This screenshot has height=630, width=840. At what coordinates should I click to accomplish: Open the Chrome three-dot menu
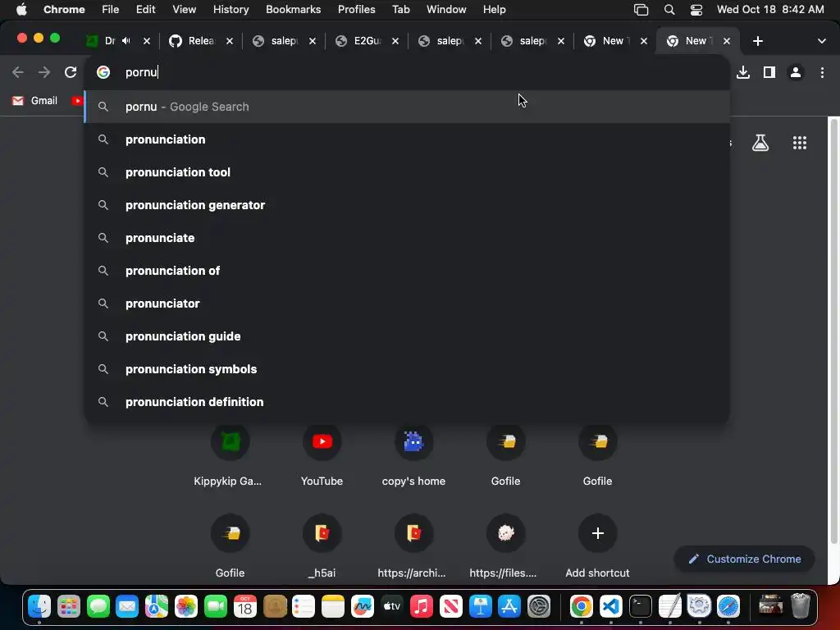(822, 72)
